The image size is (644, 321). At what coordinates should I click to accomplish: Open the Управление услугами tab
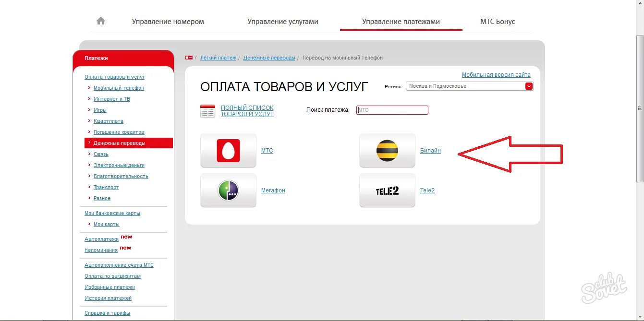coord(283,22)
